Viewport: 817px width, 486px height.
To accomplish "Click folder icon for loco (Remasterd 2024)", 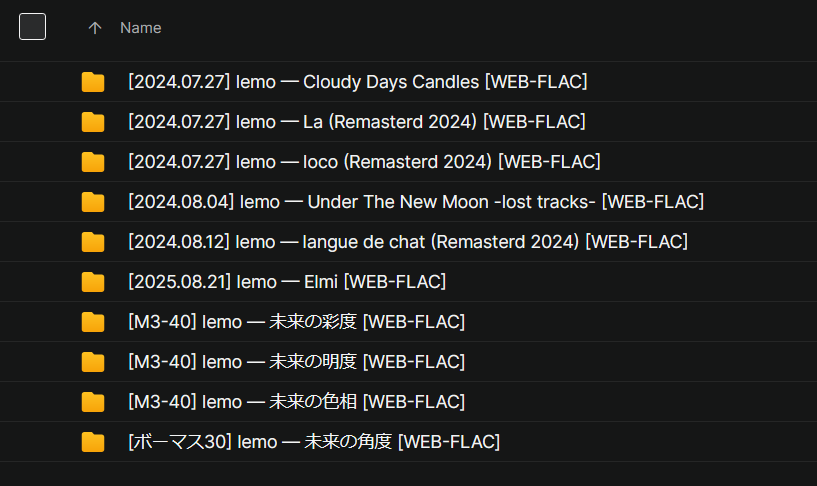I will click(93, 162).
